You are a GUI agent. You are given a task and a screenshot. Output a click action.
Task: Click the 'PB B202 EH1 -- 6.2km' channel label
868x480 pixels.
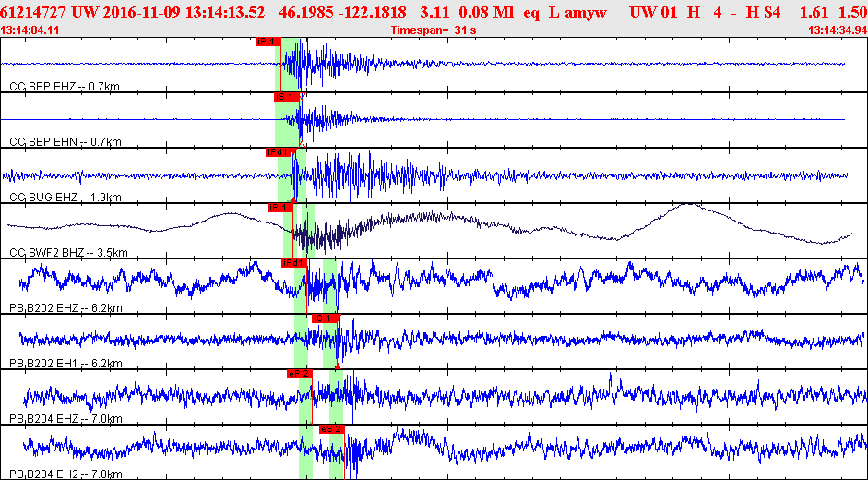(x=65, y=364)
